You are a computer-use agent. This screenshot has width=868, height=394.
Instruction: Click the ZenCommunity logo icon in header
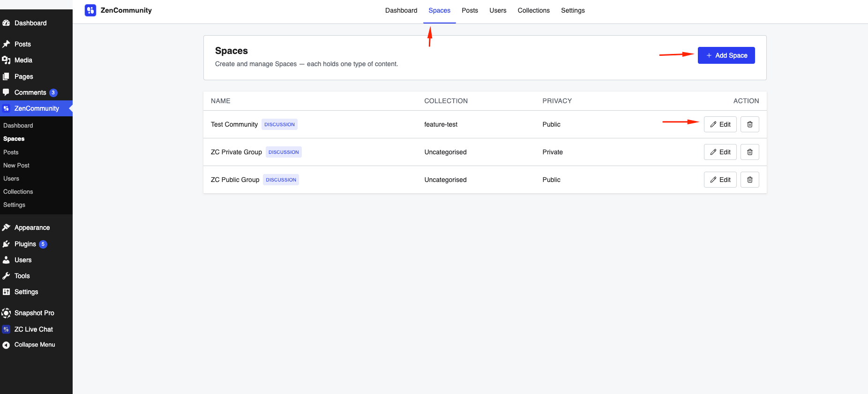pyautogui.click(x=90, y=10)
